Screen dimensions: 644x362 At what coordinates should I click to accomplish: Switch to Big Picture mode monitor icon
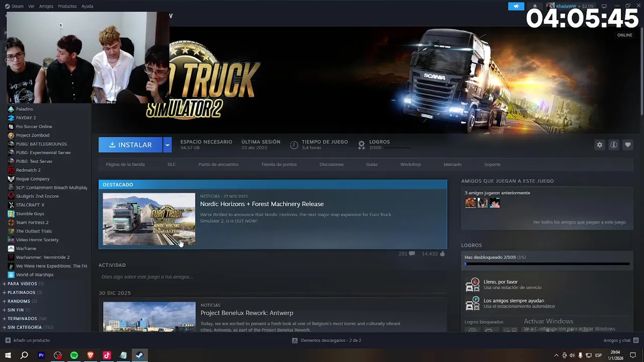604,6
